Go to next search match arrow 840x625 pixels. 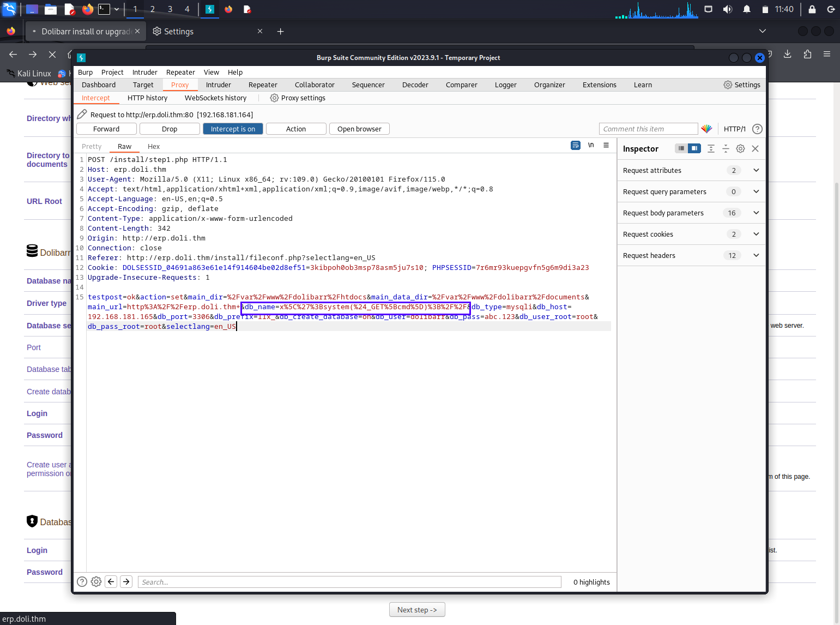point(126,581)
